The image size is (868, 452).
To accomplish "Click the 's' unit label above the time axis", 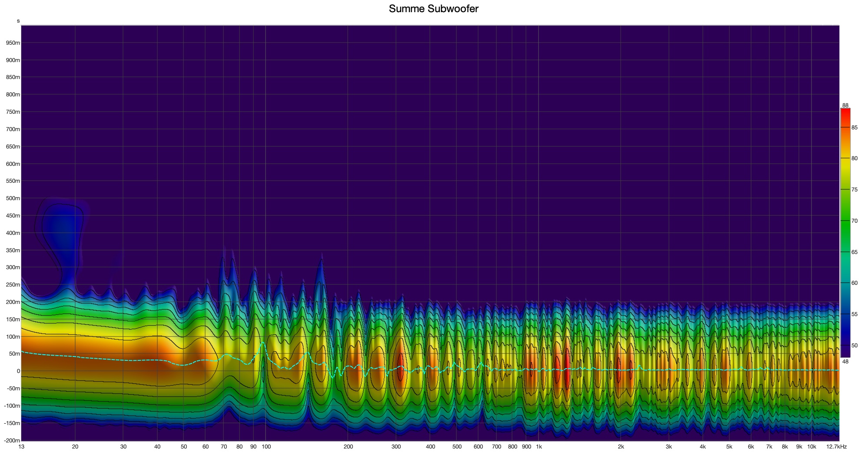I will [x=18, y=21].
